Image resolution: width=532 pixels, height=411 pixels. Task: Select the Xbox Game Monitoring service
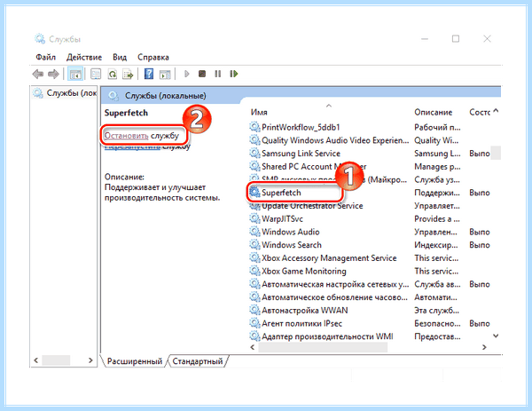pyautogui.click(x=303, y=271)
